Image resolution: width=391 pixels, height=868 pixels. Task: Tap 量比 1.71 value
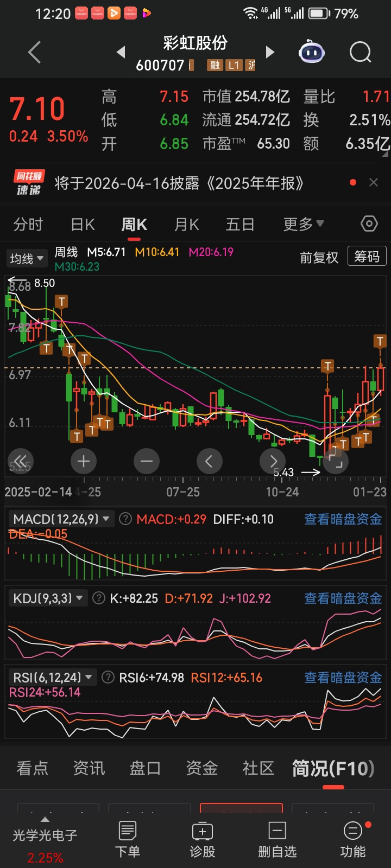(x=346, y=97)
